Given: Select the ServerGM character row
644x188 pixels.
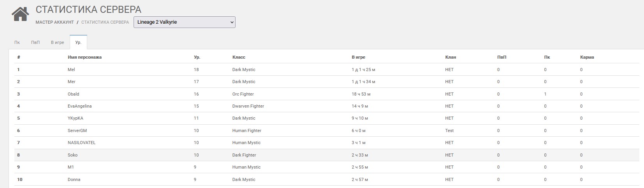Looking at the screenshot, I should (x=77, y=131).
